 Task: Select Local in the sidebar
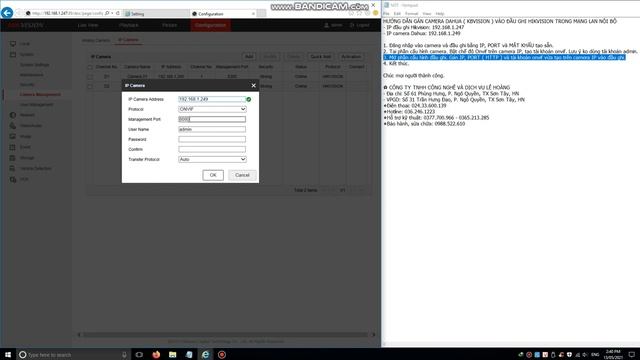click(x=25, y=44)
